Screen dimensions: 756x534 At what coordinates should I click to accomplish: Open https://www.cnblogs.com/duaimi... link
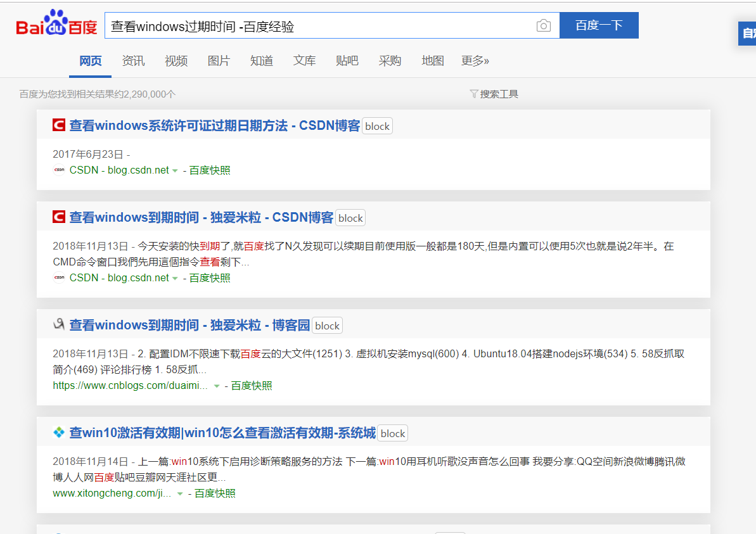(130, 386)
